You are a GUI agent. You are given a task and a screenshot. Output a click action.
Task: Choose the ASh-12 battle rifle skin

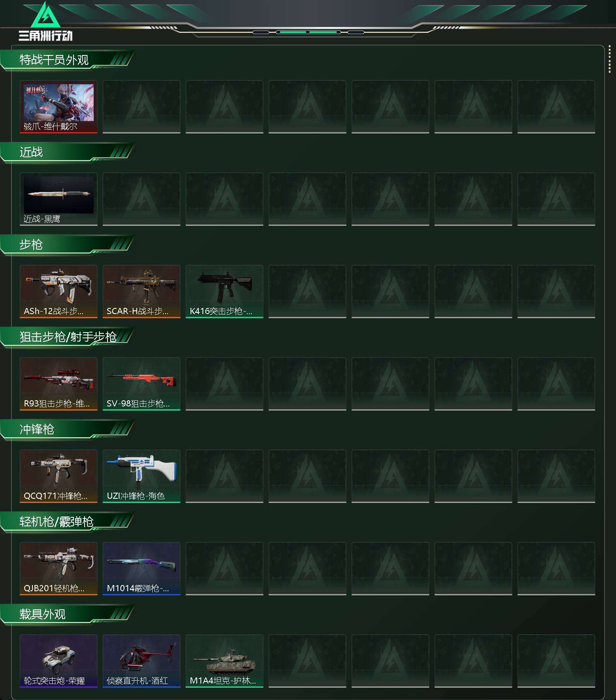point(59,291)
